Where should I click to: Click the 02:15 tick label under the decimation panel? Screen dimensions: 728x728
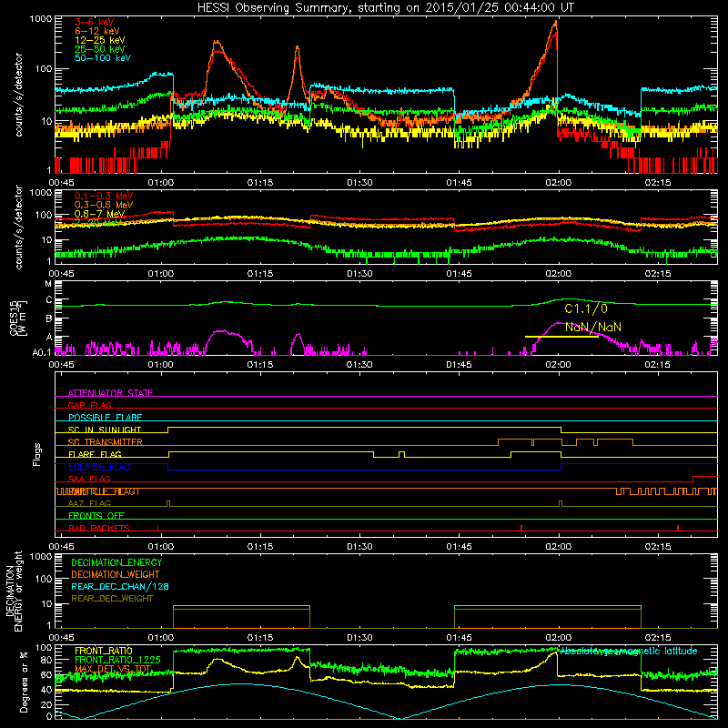coord(658,638)
